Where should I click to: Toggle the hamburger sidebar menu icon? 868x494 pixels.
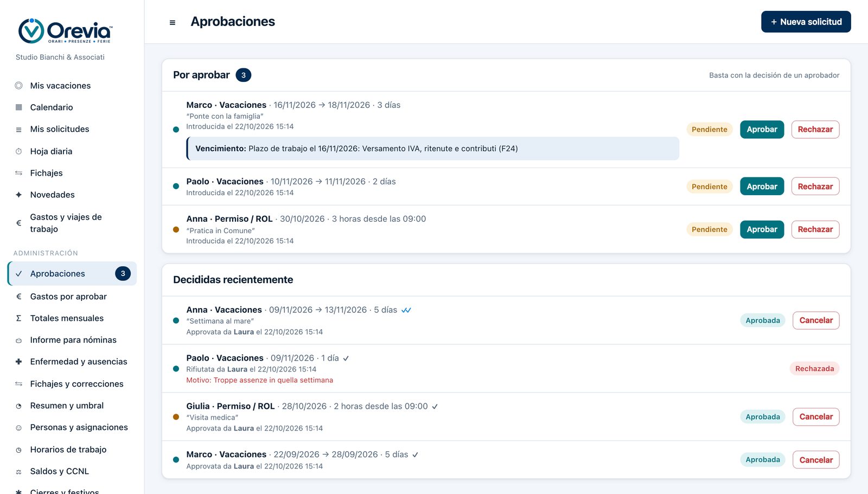[x=173, y=22]
